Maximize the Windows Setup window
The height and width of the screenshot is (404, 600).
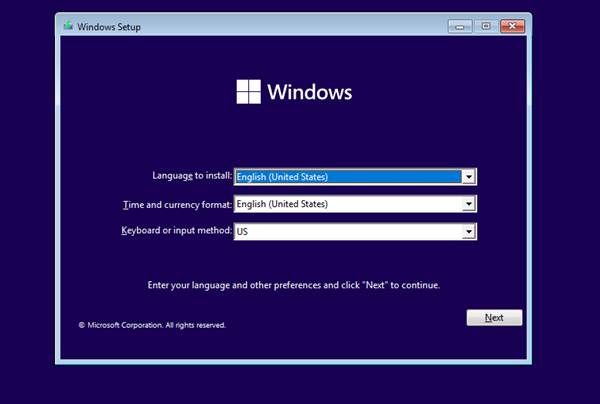[486, 26]
